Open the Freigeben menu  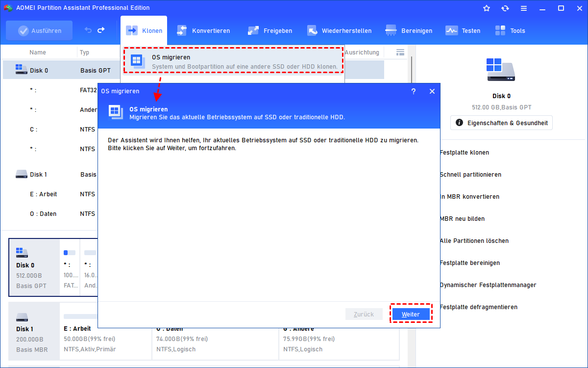pos(270,30)
